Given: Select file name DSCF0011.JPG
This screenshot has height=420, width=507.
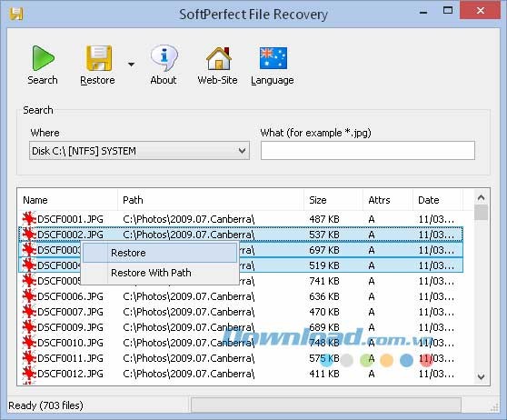Looking at the screenshot, I should coord(70,358).
